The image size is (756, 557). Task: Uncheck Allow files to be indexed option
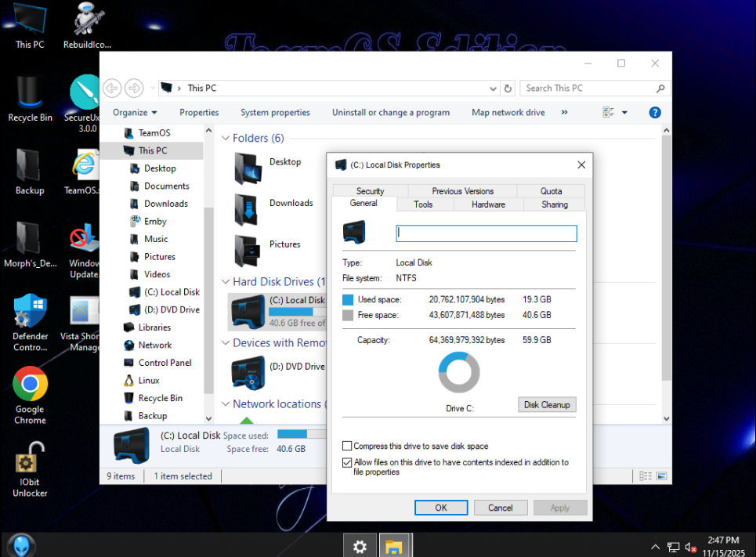coord(348,462)
